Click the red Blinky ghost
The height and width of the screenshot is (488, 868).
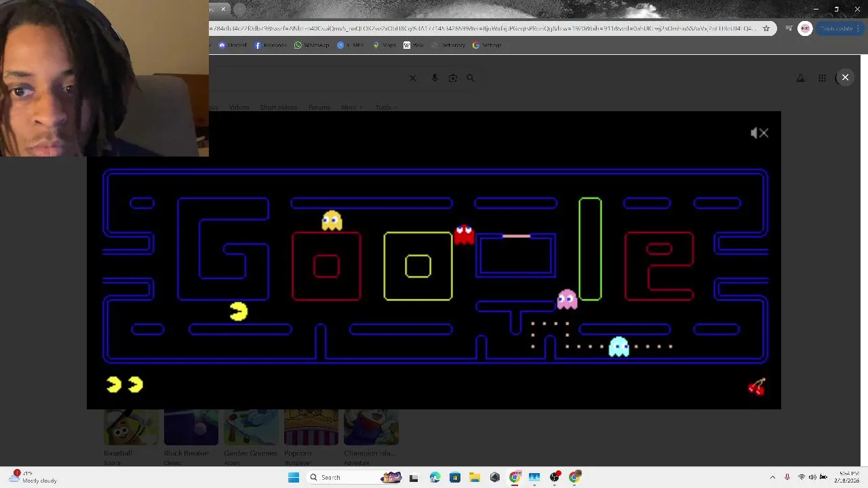pyautogui.click(x=464, y=235)
